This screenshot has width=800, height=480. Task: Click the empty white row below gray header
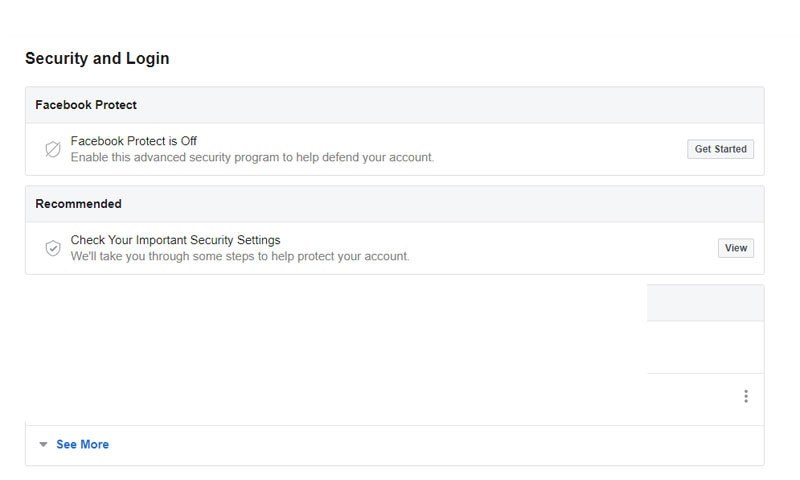coord(705,347)
